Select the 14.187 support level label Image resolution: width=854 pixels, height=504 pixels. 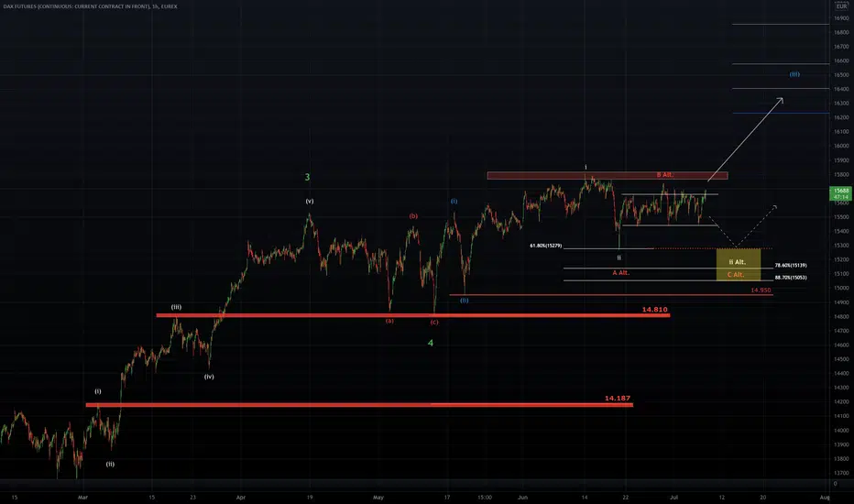(617, 399)
